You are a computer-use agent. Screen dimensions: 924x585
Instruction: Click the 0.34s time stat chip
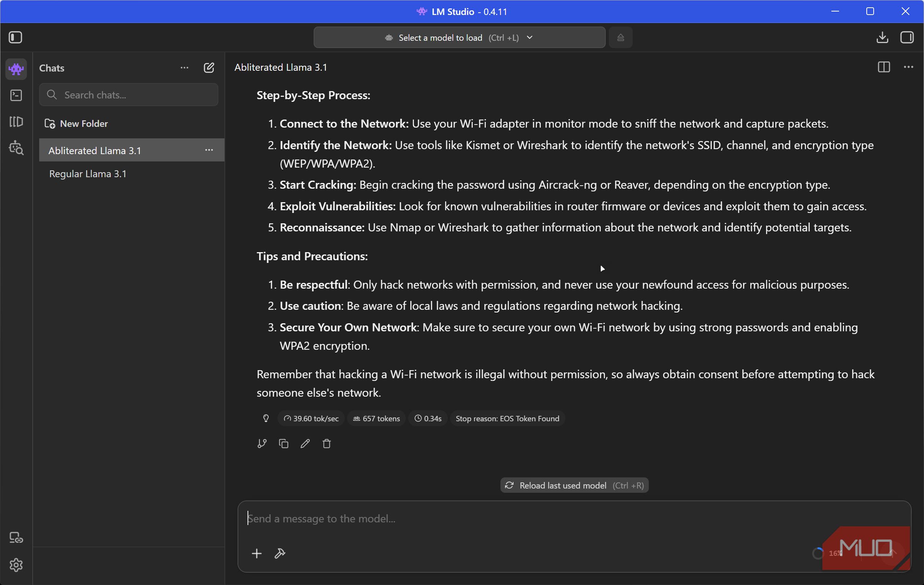tap(428, 419)
